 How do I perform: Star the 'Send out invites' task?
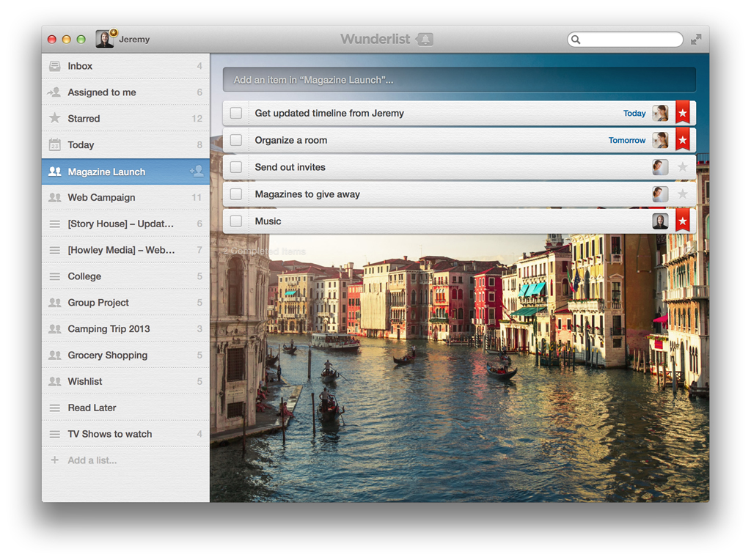click(x=682, y=166)
